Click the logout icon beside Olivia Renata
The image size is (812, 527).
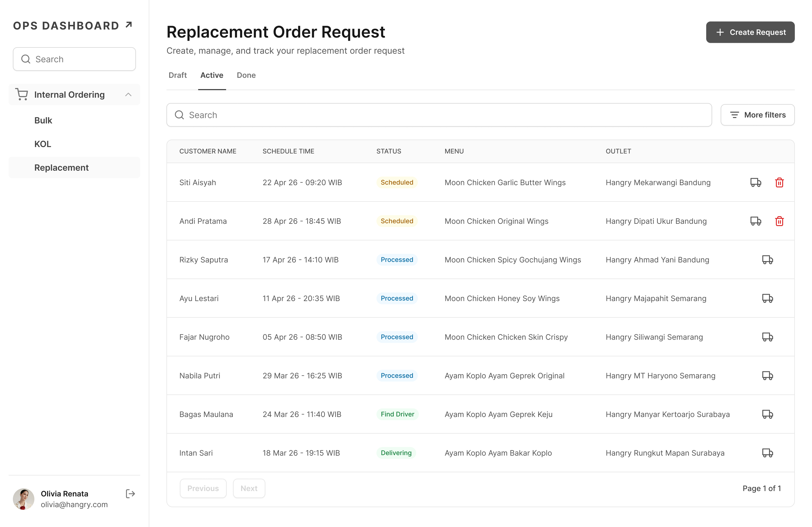click(x=130, y=494)
